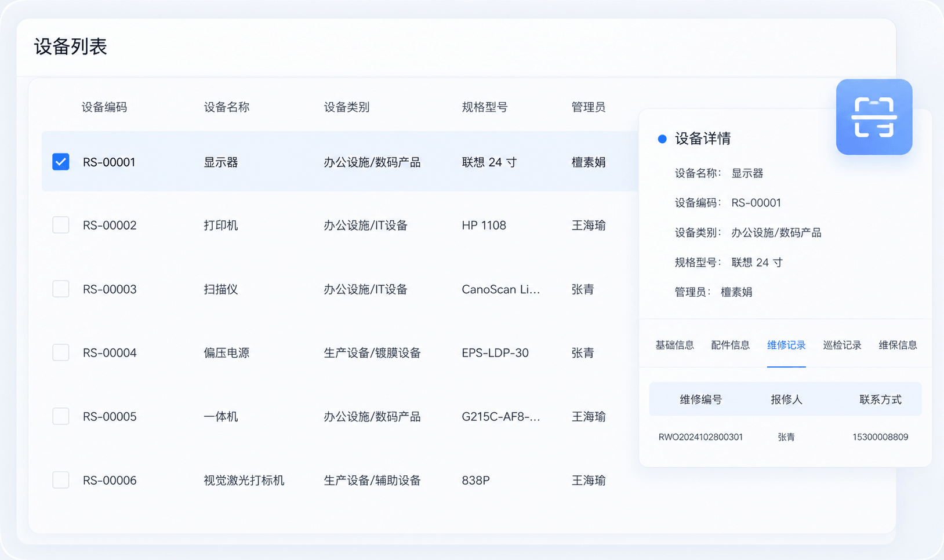Click device code RS-00002
This screenshot has height=560, width=944.
(110, 225)
